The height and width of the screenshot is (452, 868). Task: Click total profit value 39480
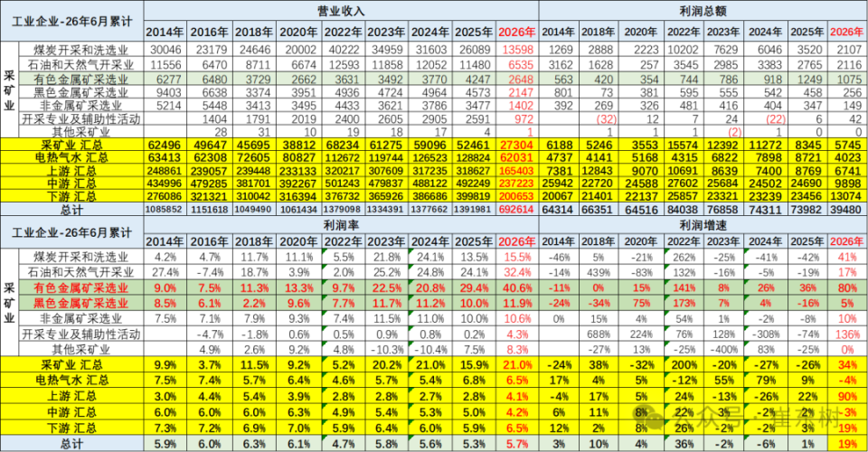point(846,210)
